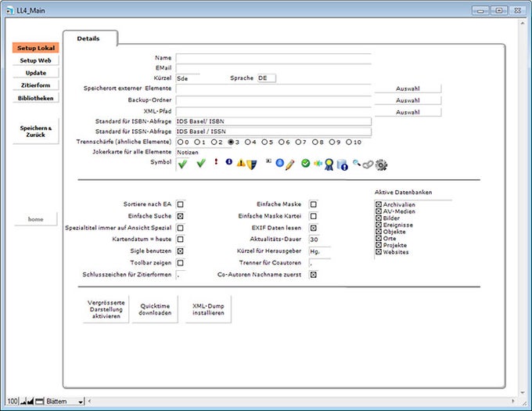Click Auswahl button for XML-Pfad
The image size is (532, 411).
click(x=408, y=112)
